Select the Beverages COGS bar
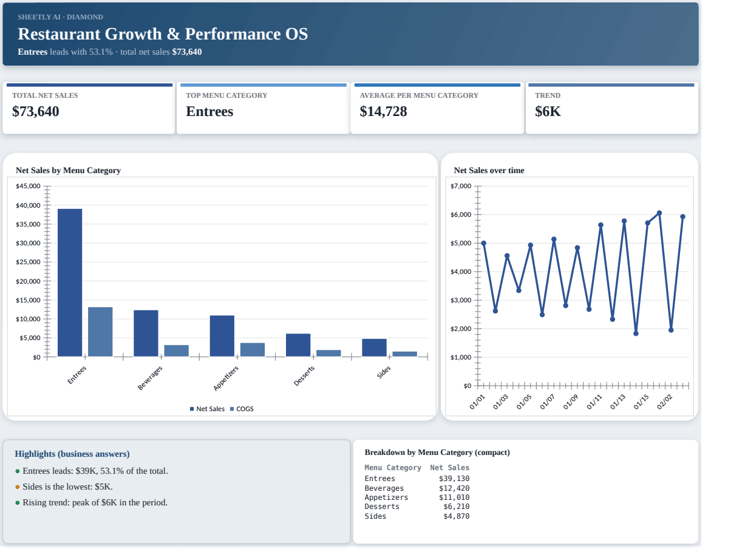The height and width of the screenshot is (560, 745). pyautogui.click(x=176, y=350)
